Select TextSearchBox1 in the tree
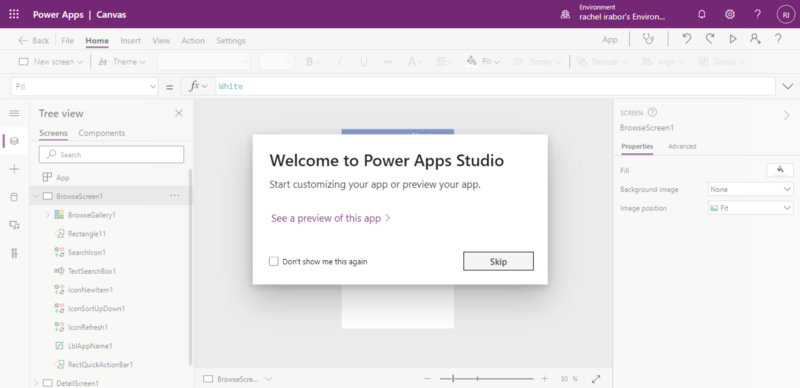Image resolution: width=800 pixels, height=388 pixels. point(92,271)
